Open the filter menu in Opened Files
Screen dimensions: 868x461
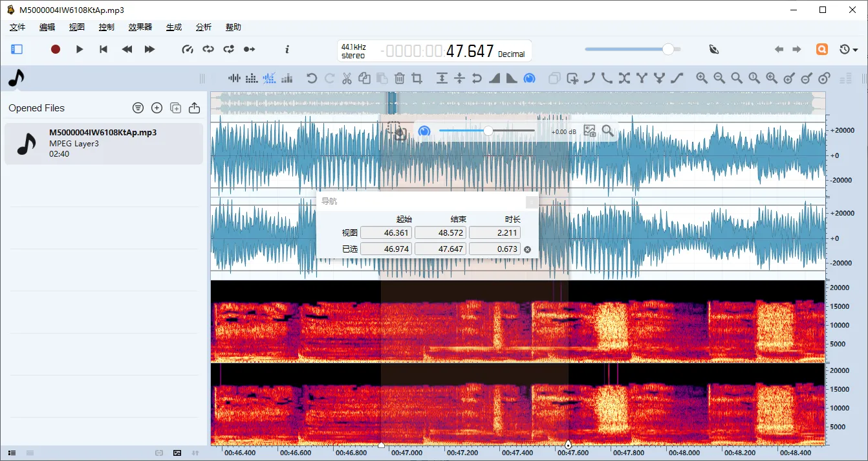point(138,108)
